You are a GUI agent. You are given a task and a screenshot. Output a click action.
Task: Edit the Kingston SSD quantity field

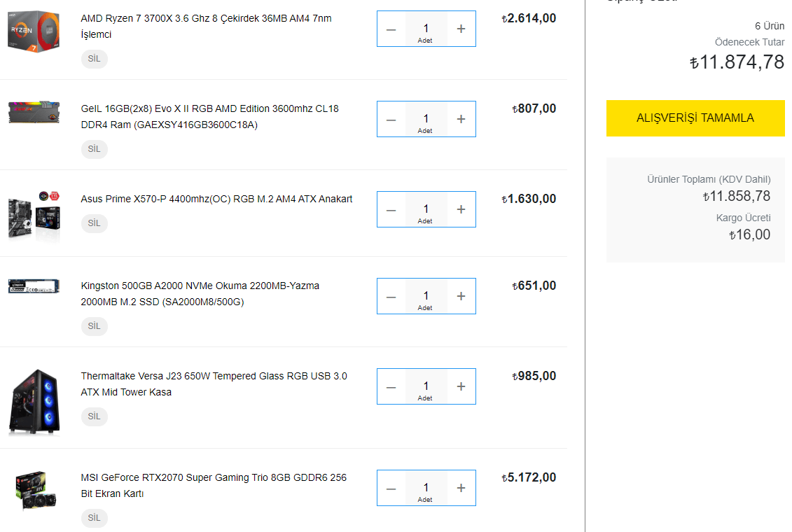[426, 296]
